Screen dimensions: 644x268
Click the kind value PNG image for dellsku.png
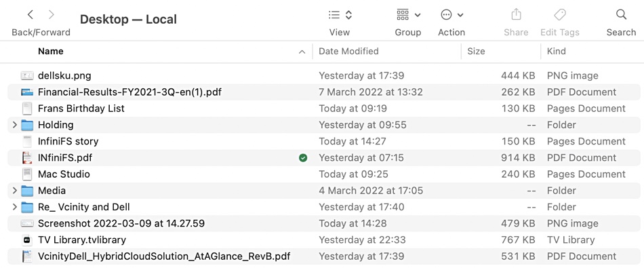573,75
